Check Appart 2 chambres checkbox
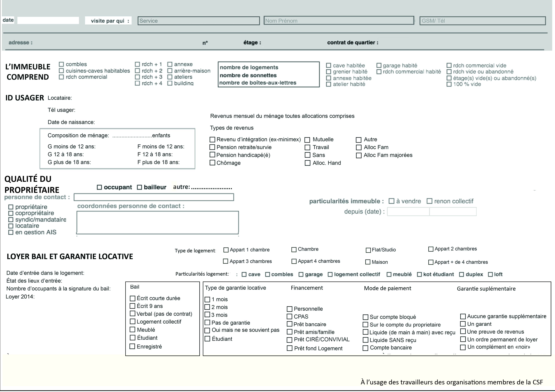The width and height of the screenshot is (555, 392). point(431,249)
